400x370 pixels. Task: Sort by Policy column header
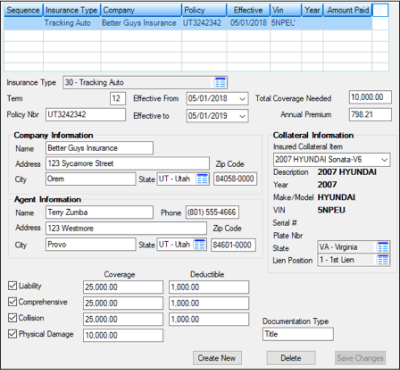(204, 10)
